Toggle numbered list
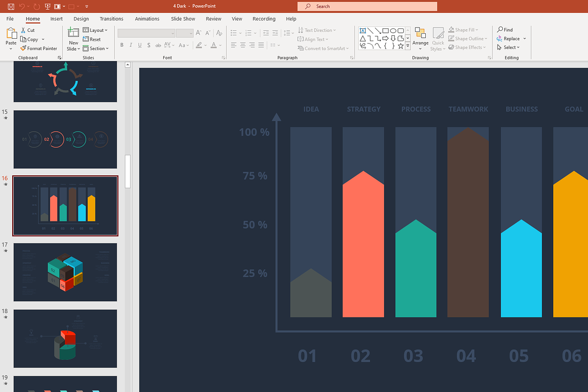 (248, 33)
